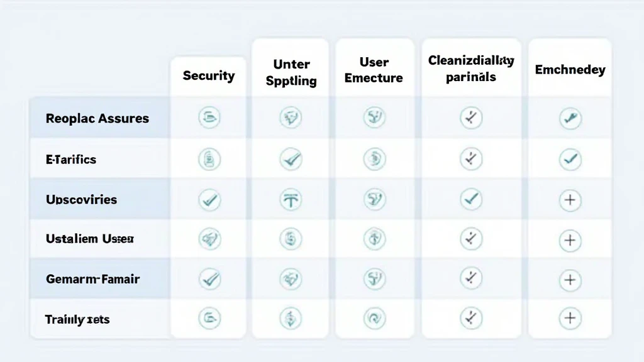The image size is (644, 362).
Task: Click the User Emecture icon in Gemarm-Famair row
Action: coord(375,278)
